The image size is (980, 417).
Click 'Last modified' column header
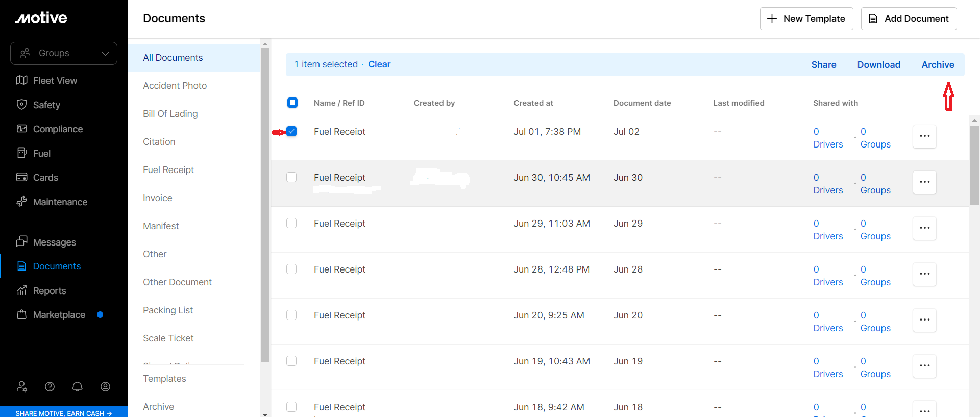point(739,103)
